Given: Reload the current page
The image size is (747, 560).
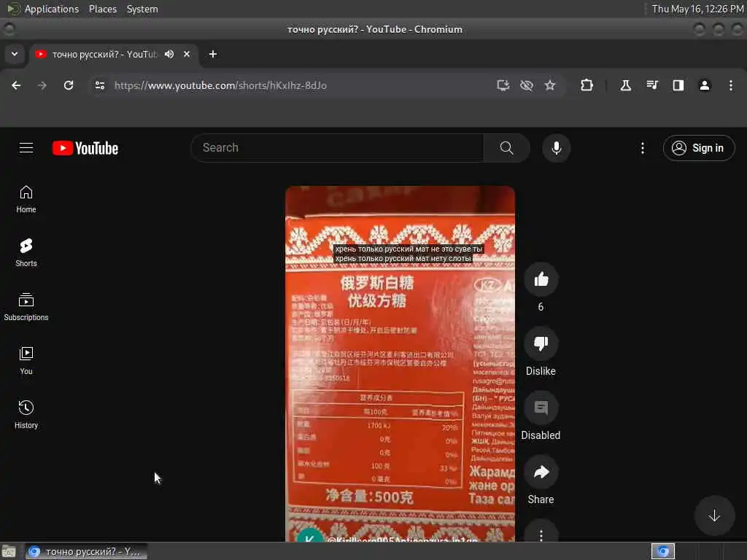Looking at the screenshot, I should coord(69,85).
